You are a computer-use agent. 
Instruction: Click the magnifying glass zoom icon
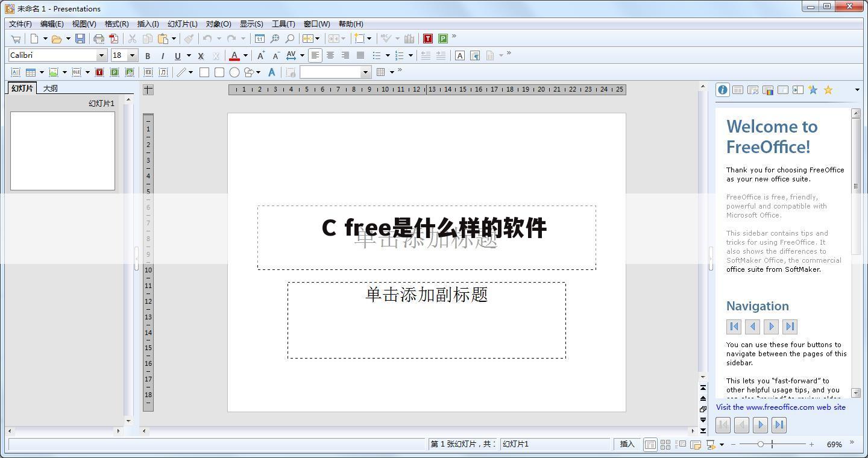[290, 39]
